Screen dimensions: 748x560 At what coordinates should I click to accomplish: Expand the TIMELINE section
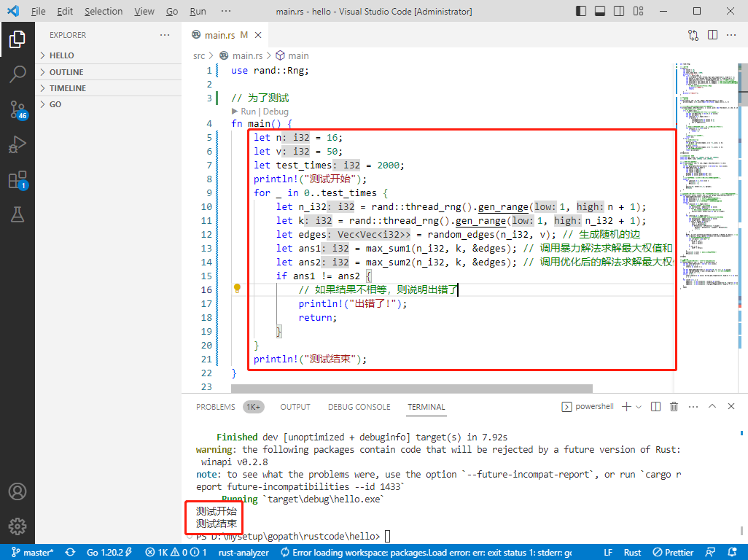pos(109,88)
